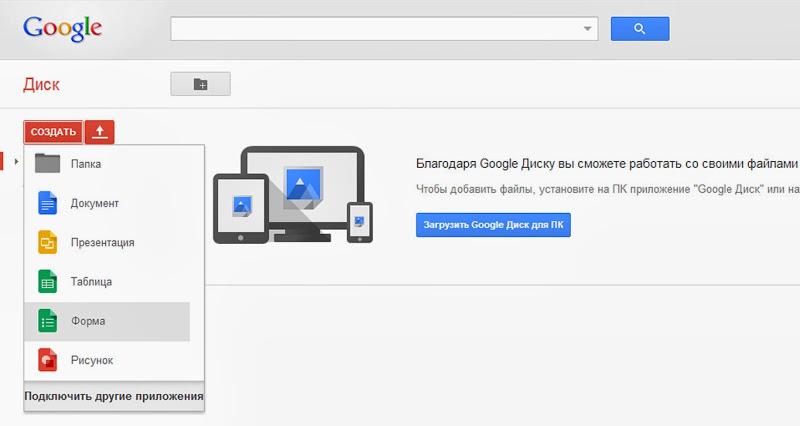
Task: Choose Презентация from the create menu
Action: click(x=103, y=242)
